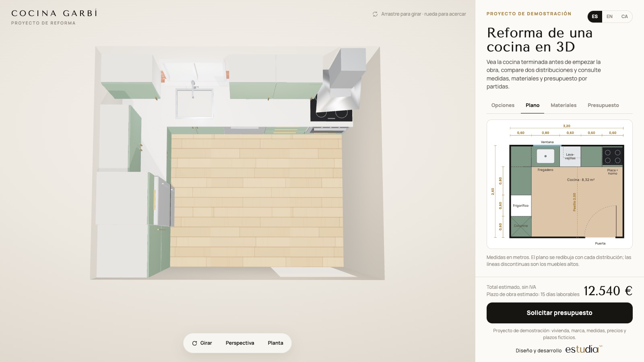This screenshot has width=644, height=362.
Task: Click the drag-to-rotate hint icon
Action: click(375, 14)
